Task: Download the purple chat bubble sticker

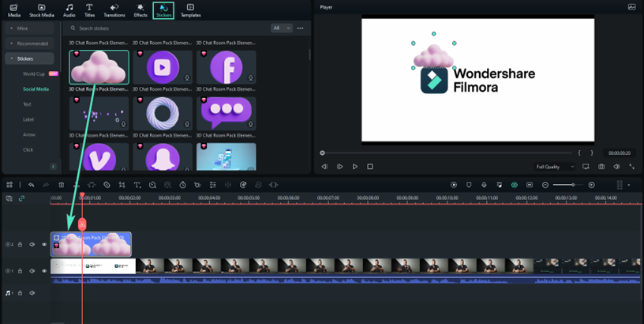Action: pyautogui.click(x=251, y=124)
